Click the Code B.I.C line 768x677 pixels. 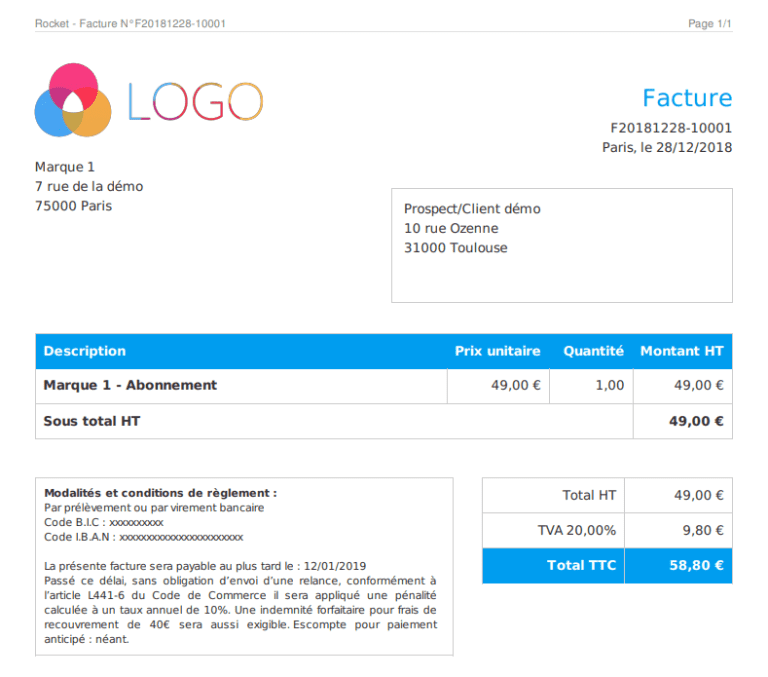[104, 523]
